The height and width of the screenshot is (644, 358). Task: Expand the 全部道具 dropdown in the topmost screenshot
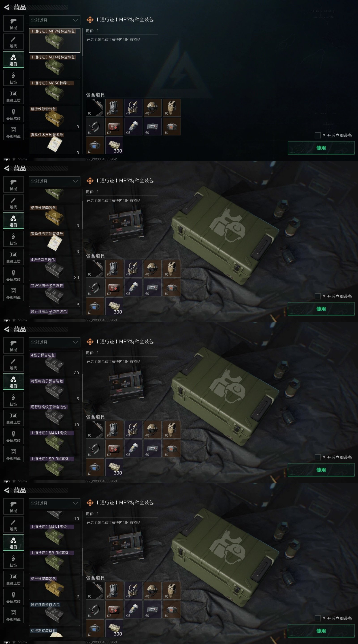point(55,20)
